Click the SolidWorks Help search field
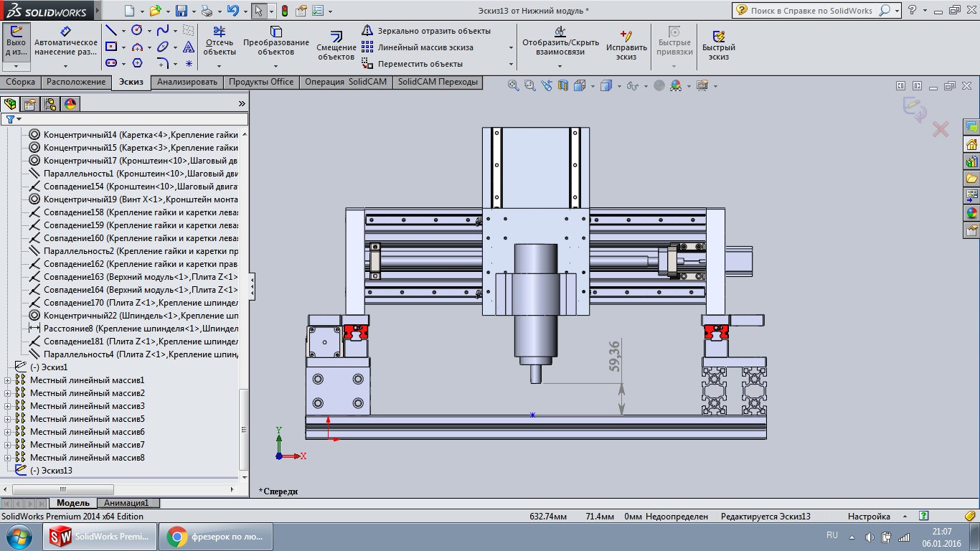Image resolution: width=980 pixels, height=551 pixels. click(x=811, y=11)
